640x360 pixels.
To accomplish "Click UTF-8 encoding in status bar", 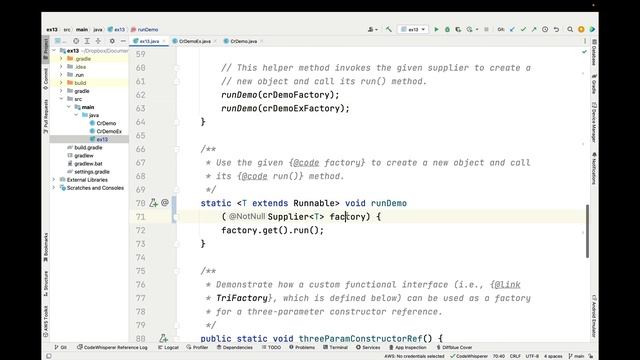I will click(532, 356).
